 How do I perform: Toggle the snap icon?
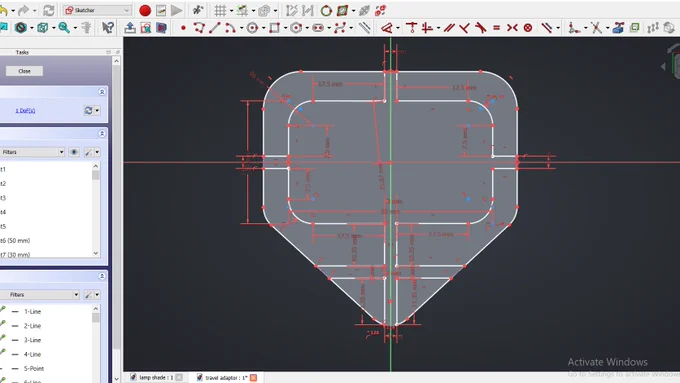pos(242,10)
